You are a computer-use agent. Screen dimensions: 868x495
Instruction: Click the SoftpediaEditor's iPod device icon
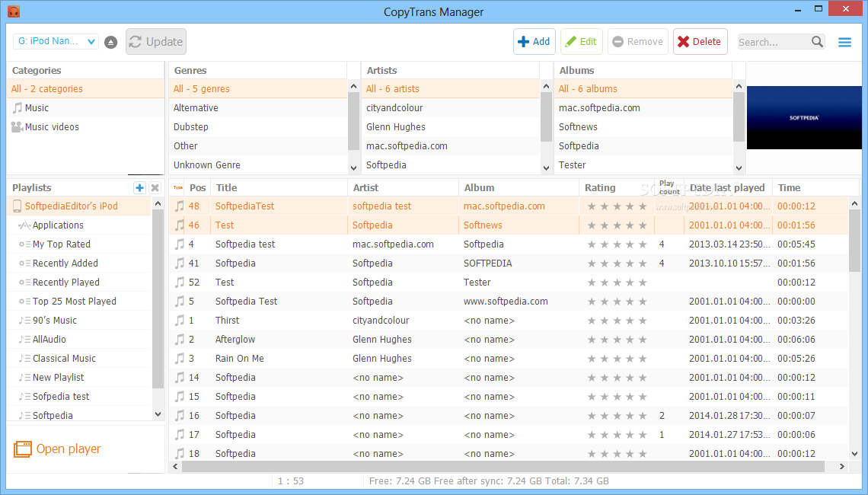(17, 206)
